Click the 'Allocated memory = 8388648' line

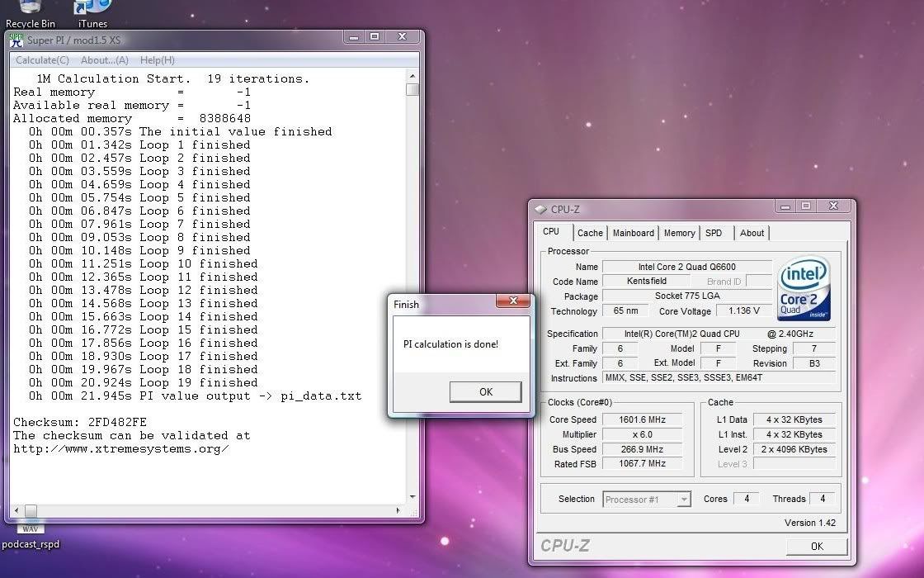coord(132,119)
